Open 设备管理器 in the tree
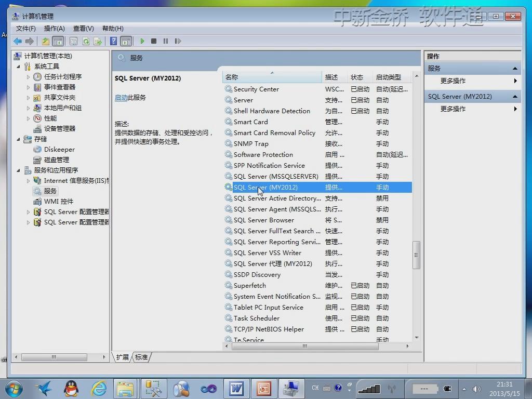The width and height of the screenshot is (532, 399). [x=60, y=129]
